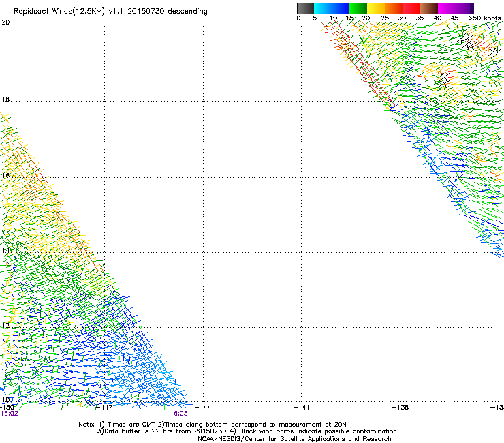Click the '25' color scale label
Screen dimensions: 504x443
(x=385, y=18)
